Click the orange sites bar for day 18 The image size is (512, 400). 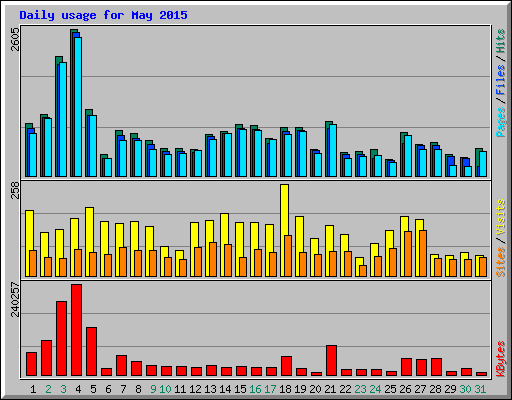288,256
